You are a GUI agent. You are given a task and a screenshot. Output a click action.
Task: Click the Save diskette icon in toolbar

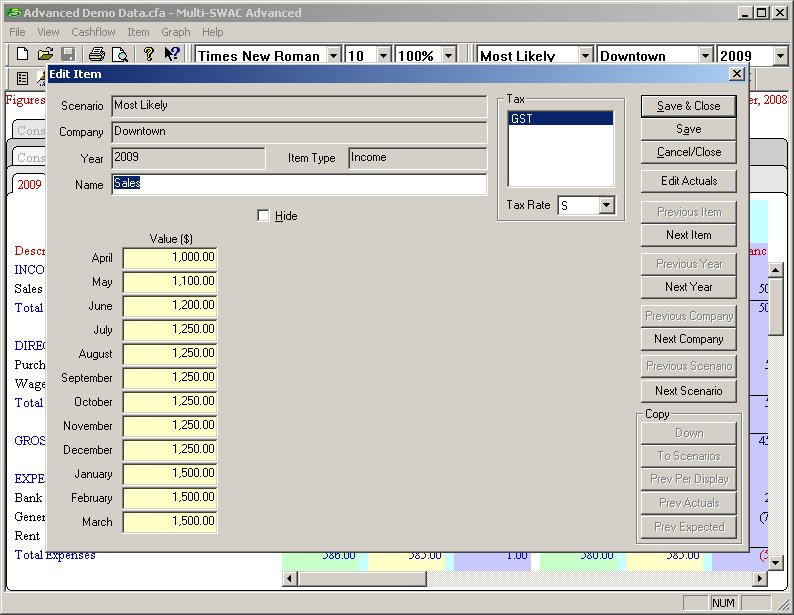[x=68, y=55]
